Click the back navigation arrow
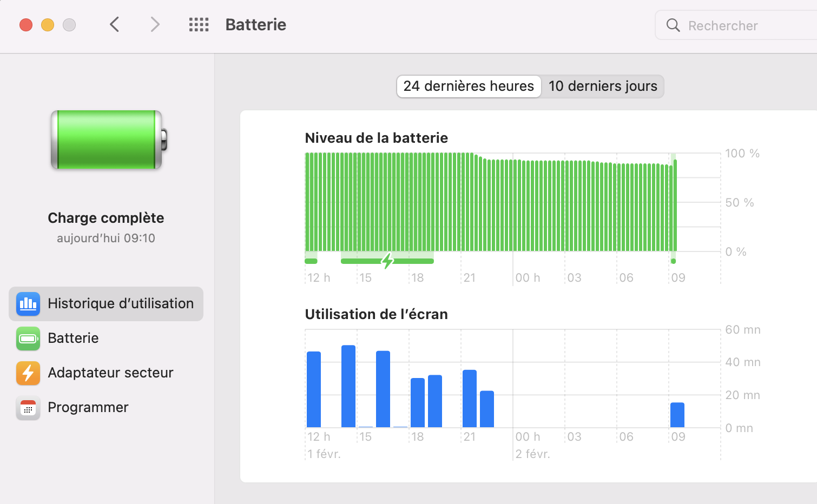Screen dimensions: 817x504 pyautogui.click(x=114, y=24)
